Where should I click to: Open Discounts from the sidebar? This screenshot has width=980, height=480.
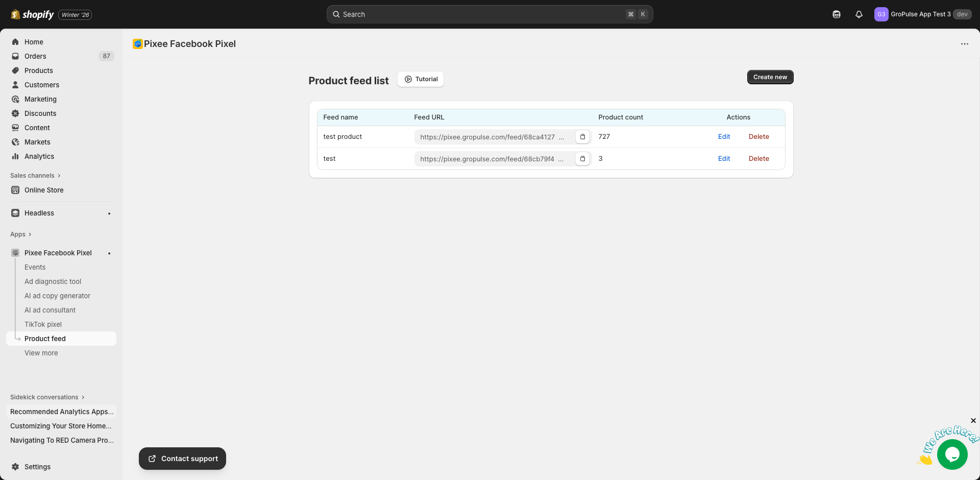(x=40, y=113)
